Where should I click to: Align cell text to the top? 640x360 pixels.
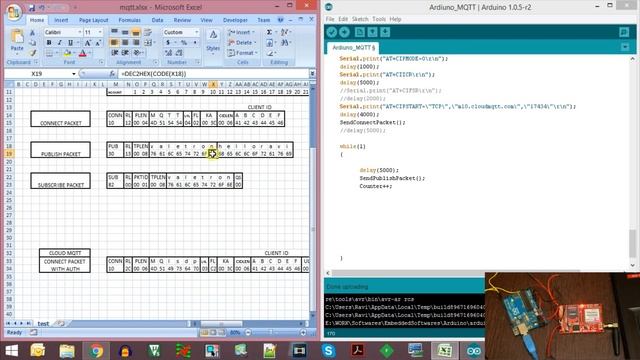tap(115, 32)
